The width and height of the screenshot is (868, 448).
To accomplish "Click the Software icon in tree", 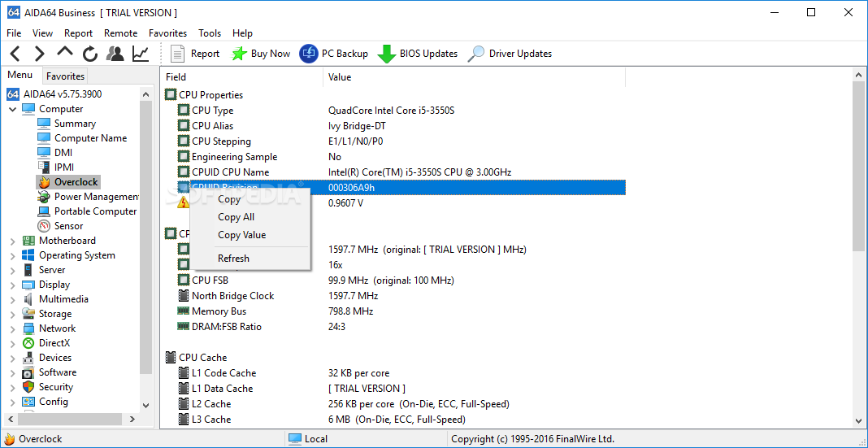I will pyautogui.click(x=28, y=372).
